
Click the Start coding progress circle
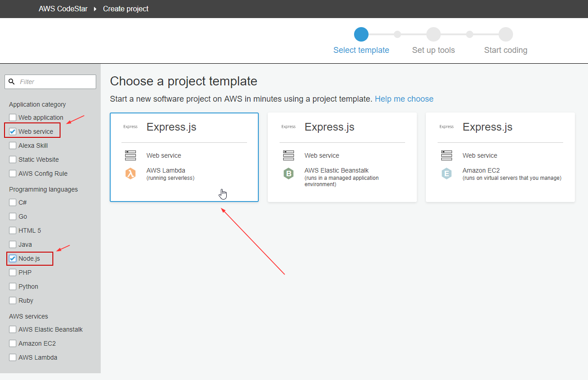(506, 34)
